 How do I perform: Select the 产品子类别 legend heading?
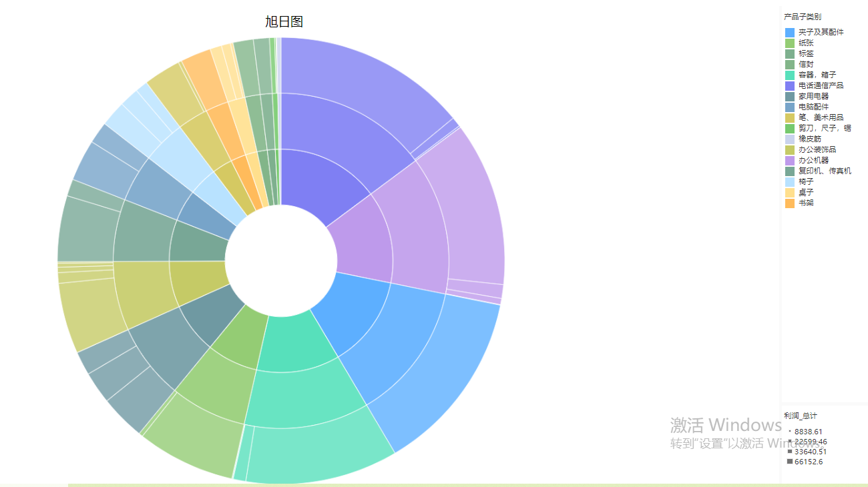pos(803,17)
